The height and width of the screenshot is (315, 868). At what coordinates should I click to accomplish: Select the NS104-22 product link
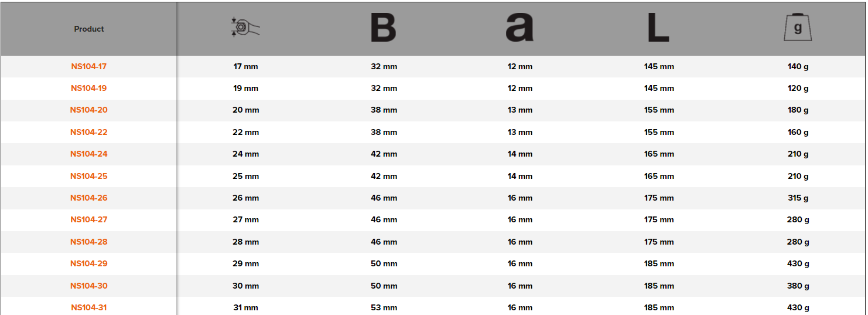89,132
